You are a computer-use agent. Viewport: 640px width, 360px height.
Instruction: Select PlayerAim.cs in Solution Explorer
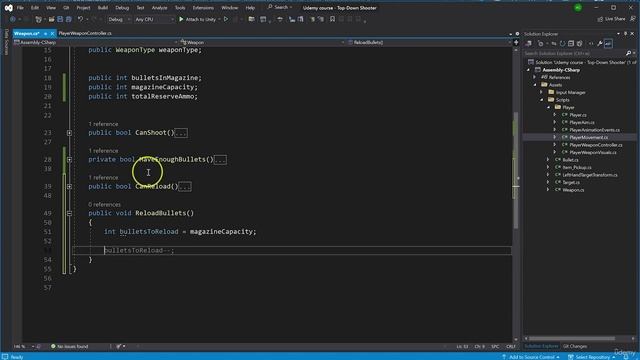click(x=582, y=122)
